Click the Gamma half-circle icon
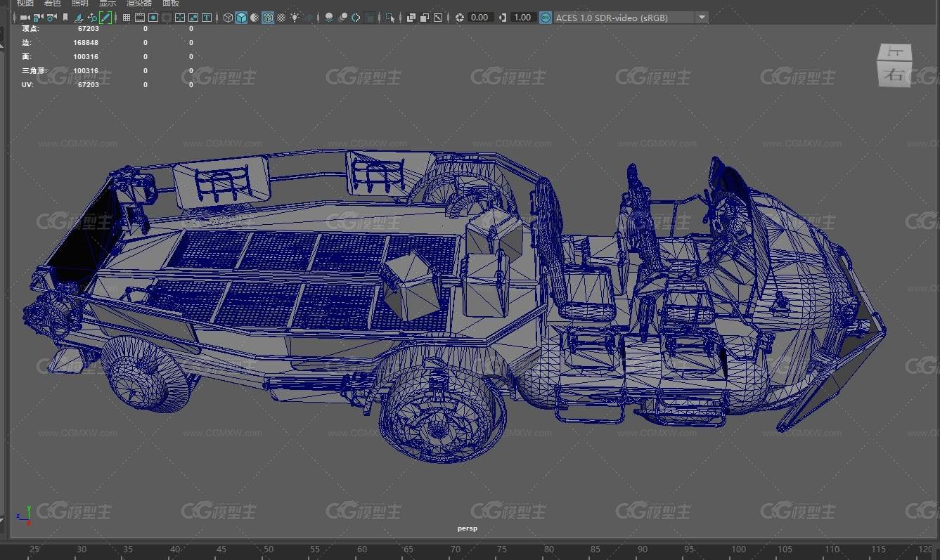Viewport: 940px width, 560px height. pyautogui.click(x=502, y=18)
